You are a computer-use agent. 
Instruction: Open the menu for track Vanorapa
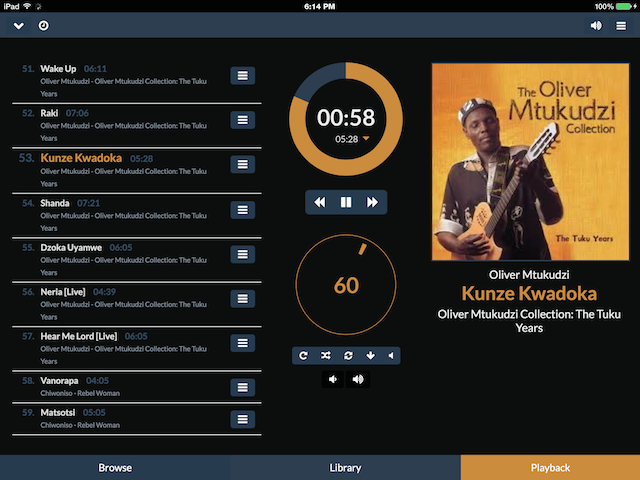coord(242,387)
